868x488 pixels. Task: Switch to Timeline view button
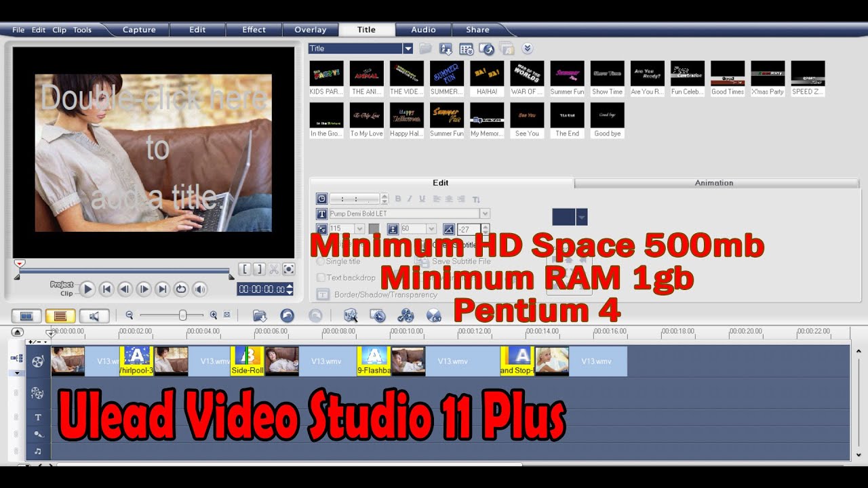pyautogui.click(x=60, y=316)
